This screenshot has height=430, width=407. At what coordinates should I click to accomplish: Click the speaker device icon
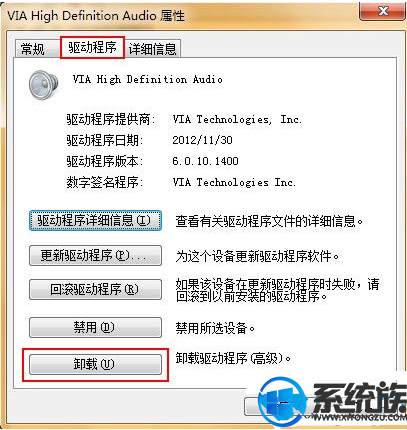pos(43,84)
